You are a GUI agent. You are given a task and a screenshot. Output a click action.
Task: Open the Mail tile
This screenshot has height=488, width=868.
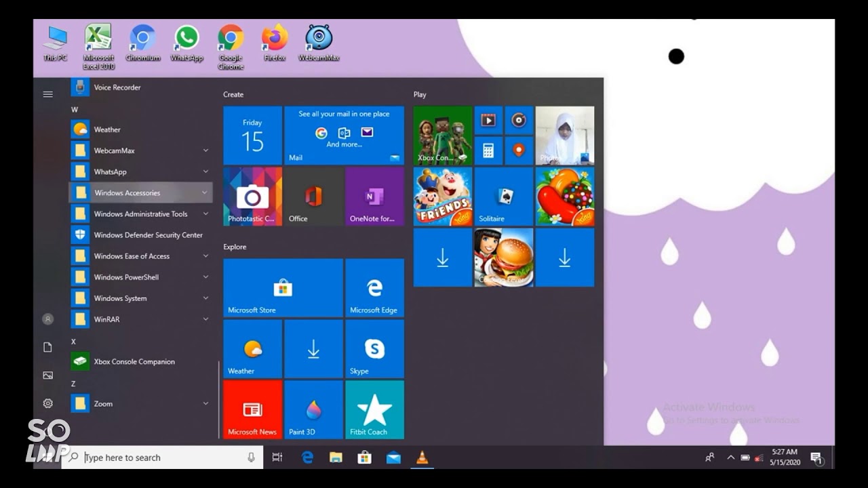344,136
